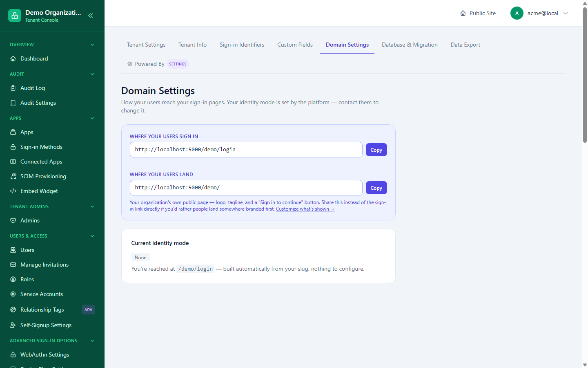
Task: Open the acme@local account dropdown
Action: point(539,13)
